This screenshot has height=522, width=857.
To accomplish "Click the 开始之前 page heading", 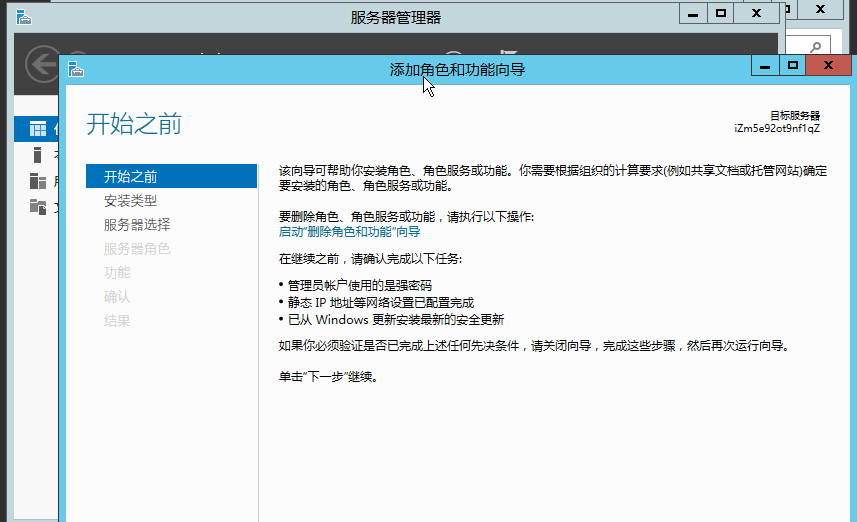I will 134,124.
